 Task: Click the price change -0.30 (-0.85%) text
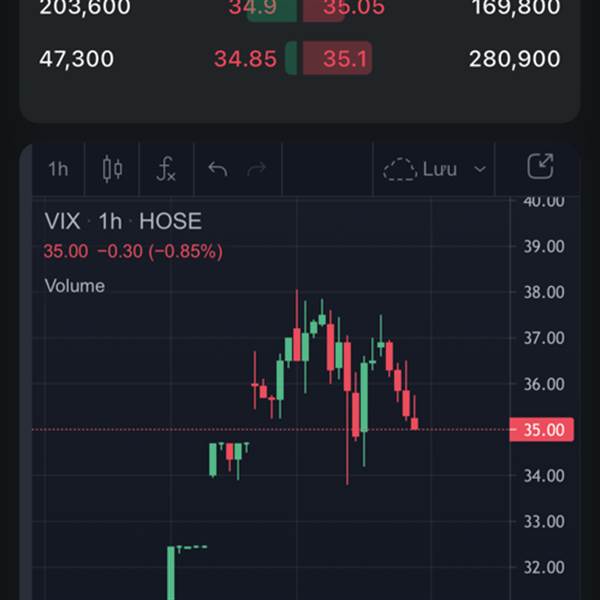pyautogui.click(x=160, y=251)
